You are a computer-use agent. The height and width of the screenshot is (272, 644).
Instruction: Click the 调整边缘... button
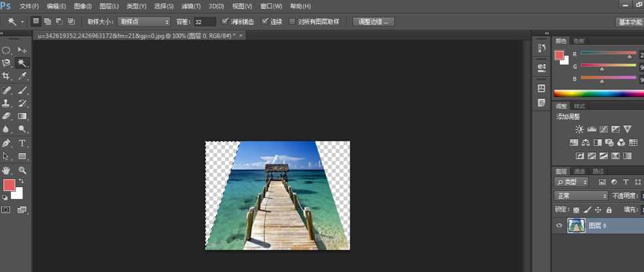[x=373, y=21]
